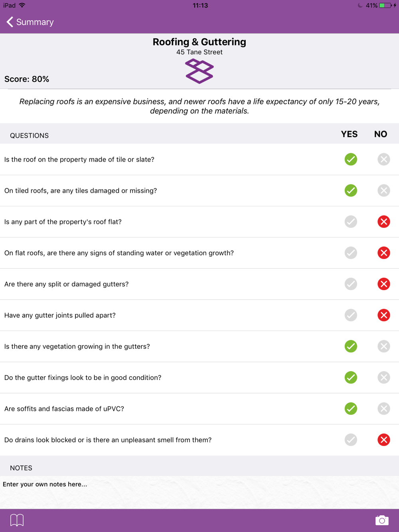Answer YES for property's roof being flat
This screenshot has width=399, height=532.
351,222
